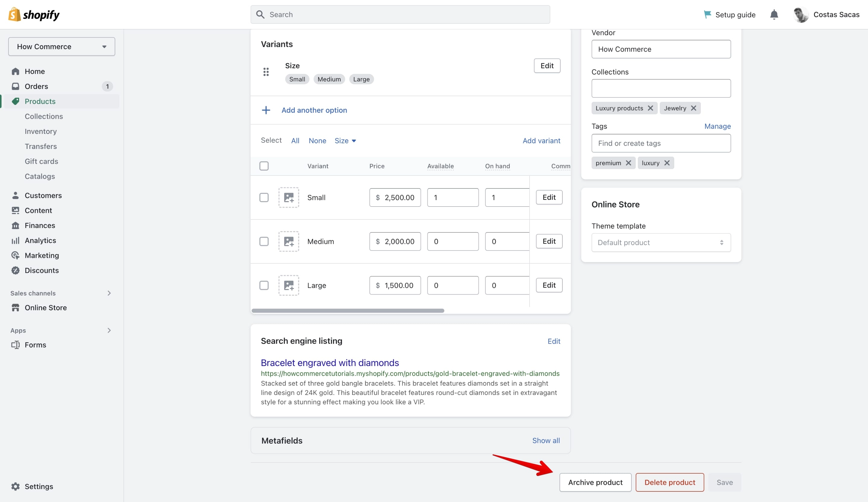Screen dimensions: 868x502
Task: Expand the Sales channels section
Action: pyautogui.click(x=109, y=293)
